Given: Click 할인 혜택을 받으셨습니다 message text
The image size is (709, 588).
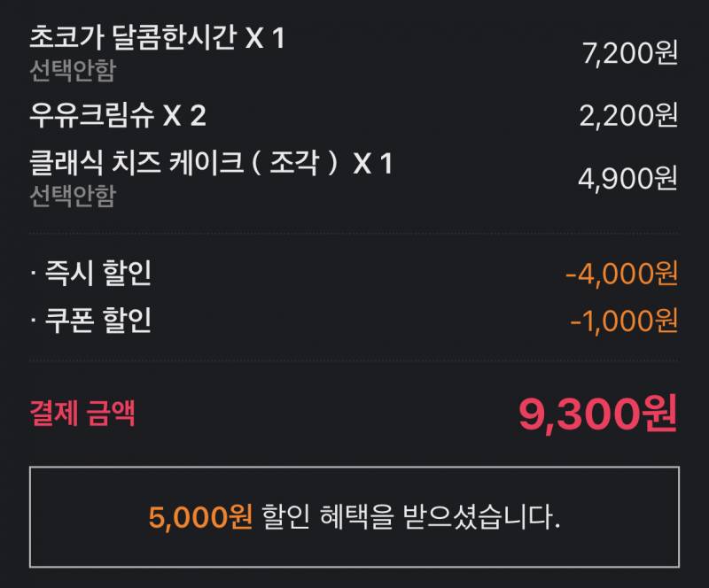Looking at the screenshot, I should (411, 517).
